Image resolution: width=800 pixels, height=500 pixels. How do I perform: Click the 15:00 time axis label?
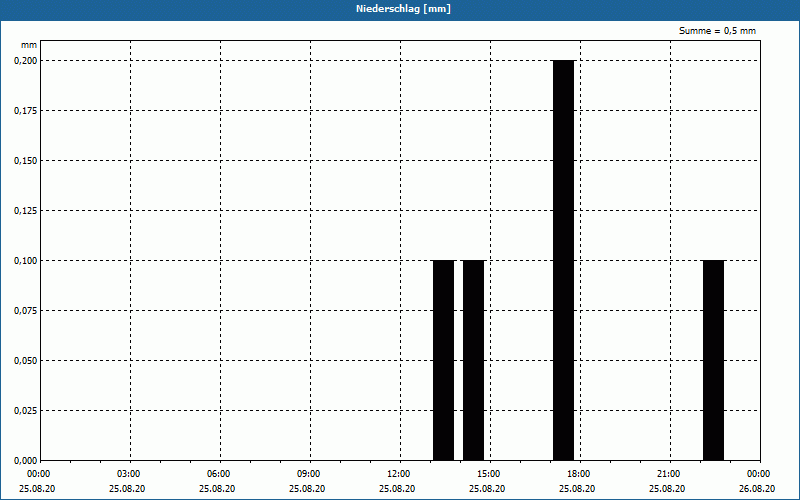[488, 474]
